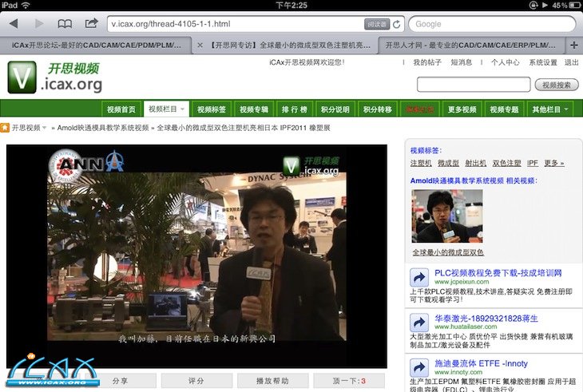
Task: Add a new tab with plus icon
Action: [x=574, y=46]
